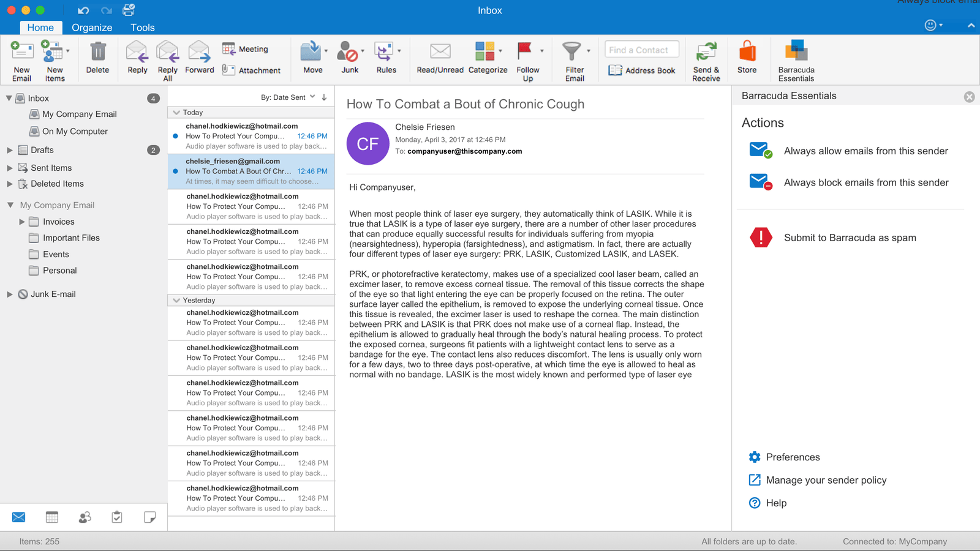Click the Send & Receive icon
Viewport: 980px width, 551px height.
click(706, 52)
